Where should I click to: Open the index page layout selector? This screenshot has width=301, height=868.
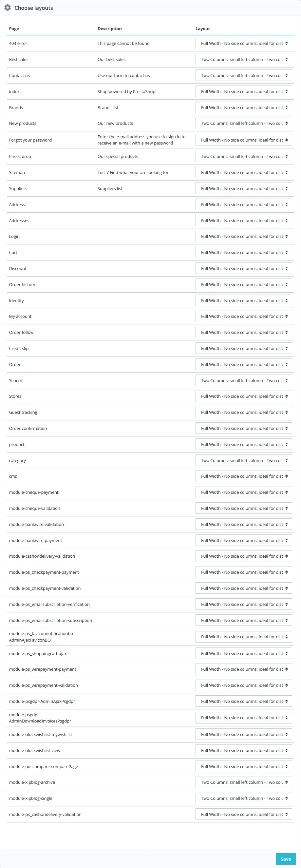pos(243,92)
